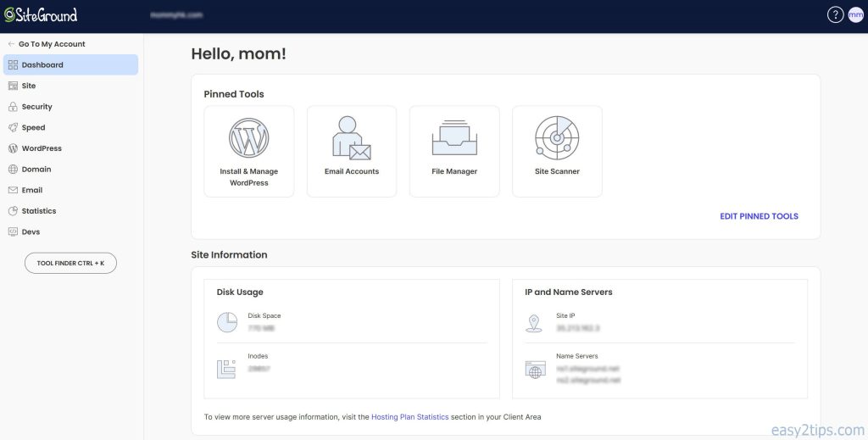Viewport: 868px width, 440px height.
Task: Open the Email menu section
Action: [71, 190]
